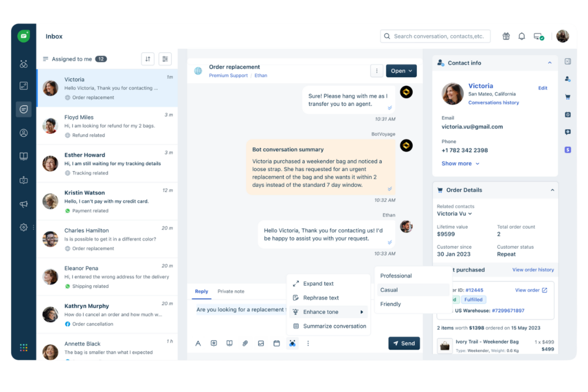Click the Fulfilled order status badge

pyautogui.click(x=473, y=299)
